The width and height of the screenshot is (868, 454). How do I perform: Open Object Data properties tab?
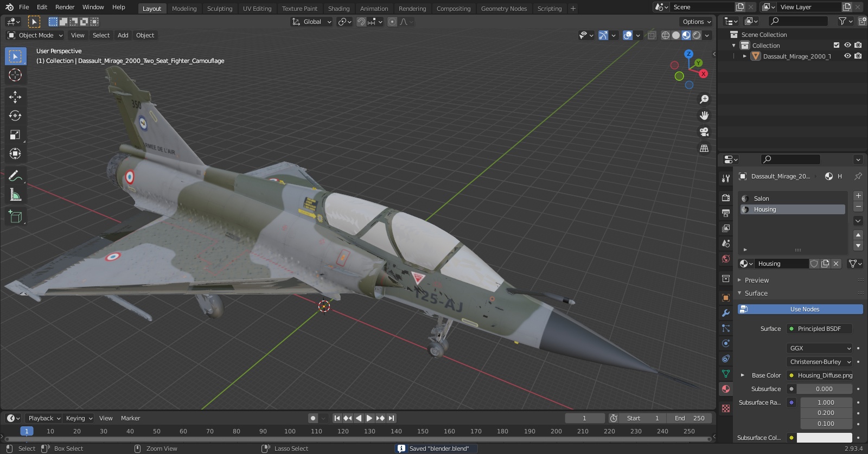click(x=726, y=374)
